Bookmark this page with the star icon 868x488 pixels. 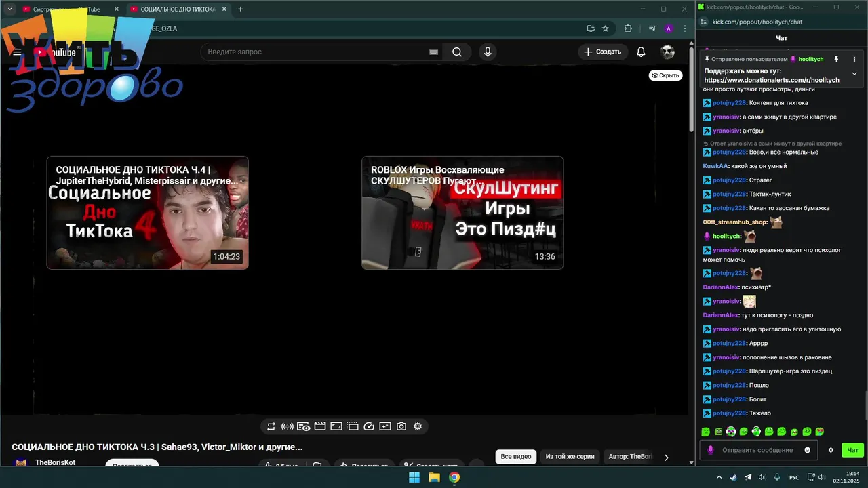coord(606,28)
